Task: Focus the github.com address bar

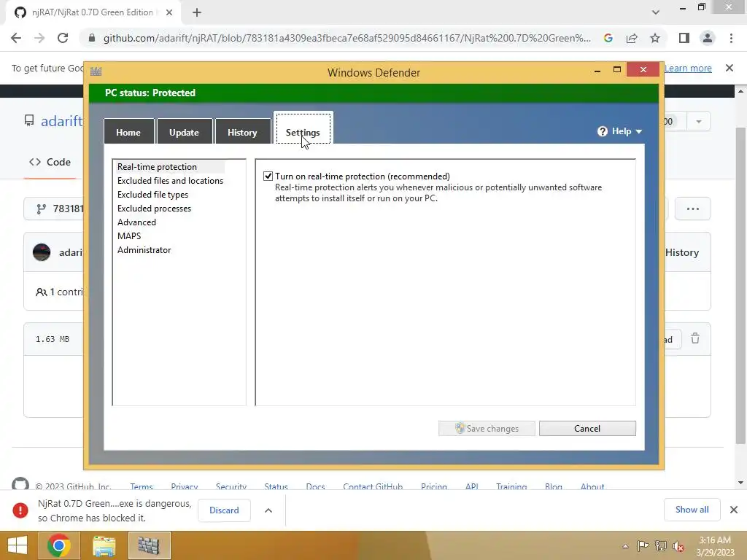Action: tap(347, 38)
